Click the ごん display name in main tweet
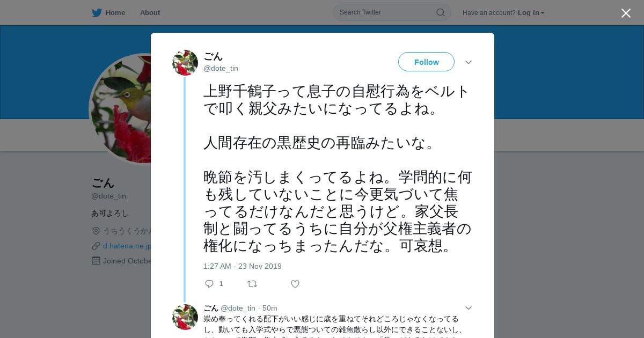The width and height of the screenshot is (644, 338). (x=213, y=56)
